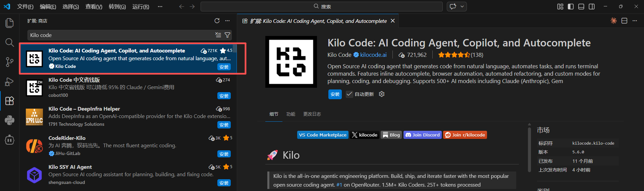Open the 运行(R) menu
This screenshot has height=191, width=644.
(141, 6)
